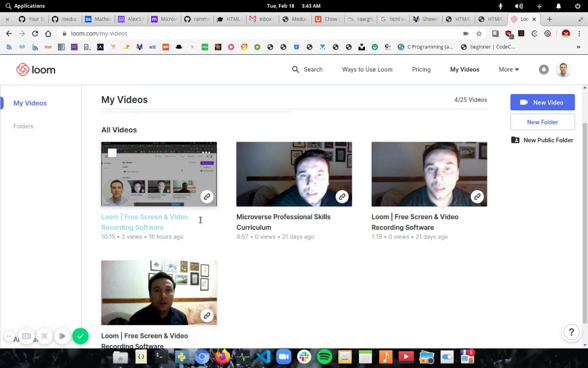Go to the browser home page

[48, 33]
